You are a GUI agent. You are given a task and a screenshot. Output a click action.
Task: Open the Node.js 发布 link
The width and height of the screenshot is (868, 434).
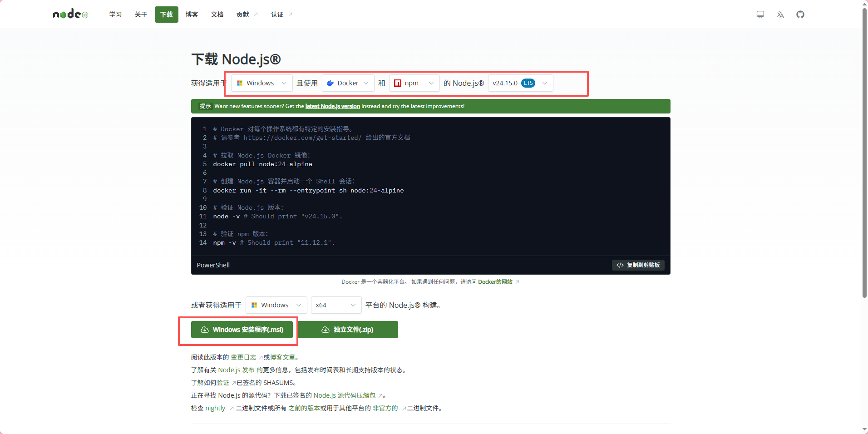[236, 370]
